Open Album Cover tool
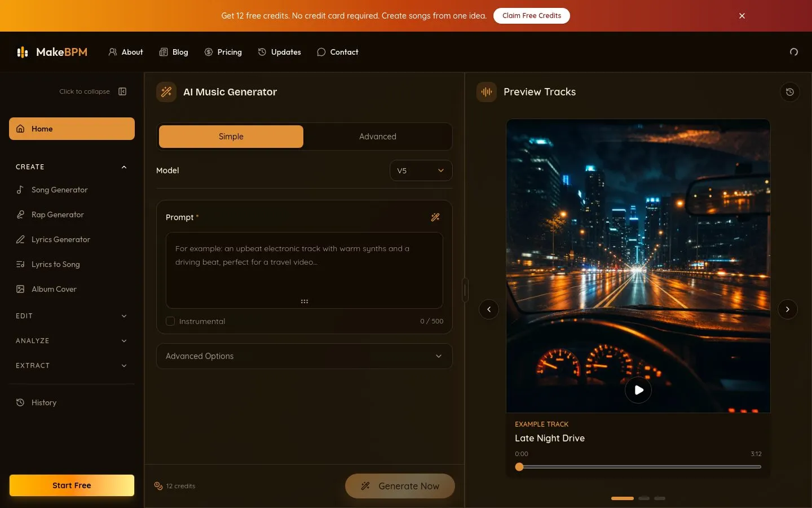The image size is (812, 508). (72, 289)
